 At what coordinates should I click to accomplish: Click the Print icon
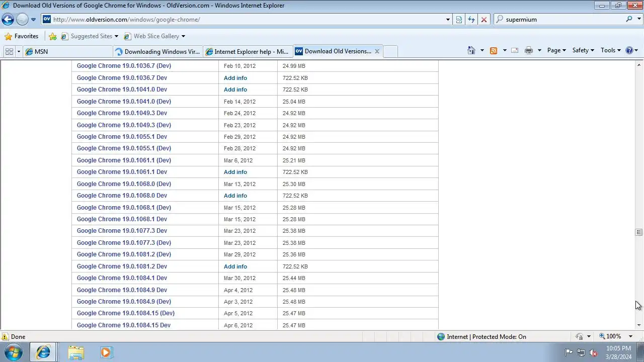coord(529,50)
